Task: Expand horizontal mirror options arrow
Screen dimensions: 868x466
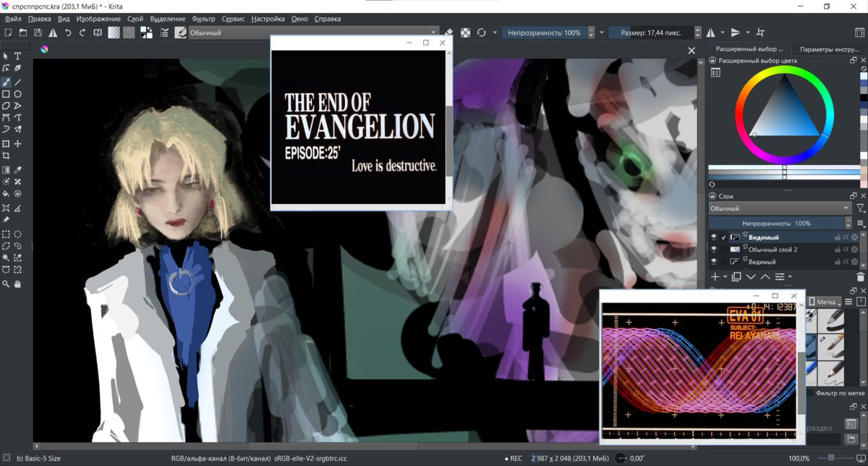Action: tap(721, 33)
